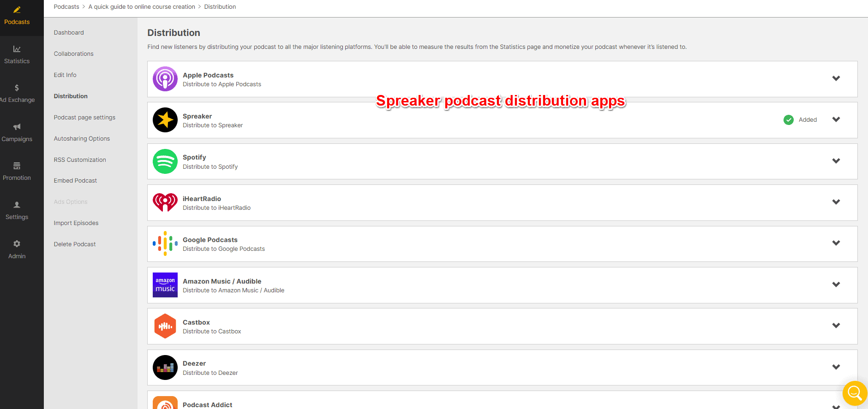Open Podcast page settings
The width and height of the screenshot is (868, 409).
(84, 118)
